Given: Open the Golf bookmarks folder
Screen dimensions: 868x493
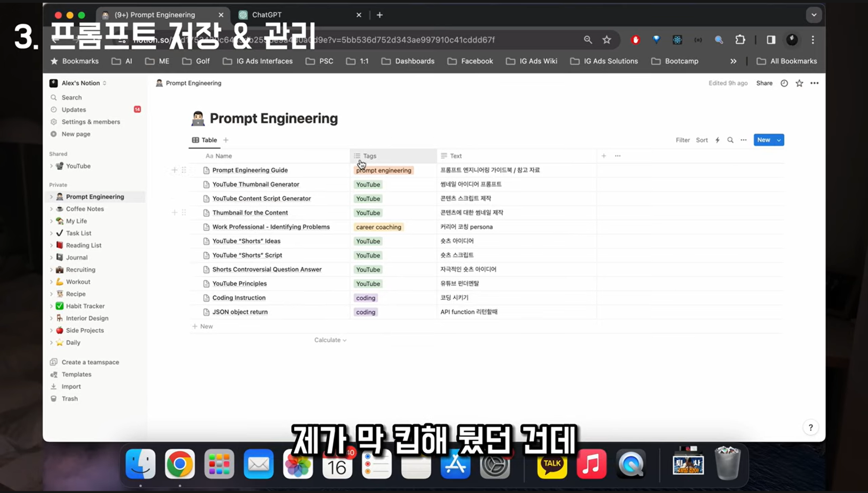Looking at the screenshot, I should coord(196,61).
